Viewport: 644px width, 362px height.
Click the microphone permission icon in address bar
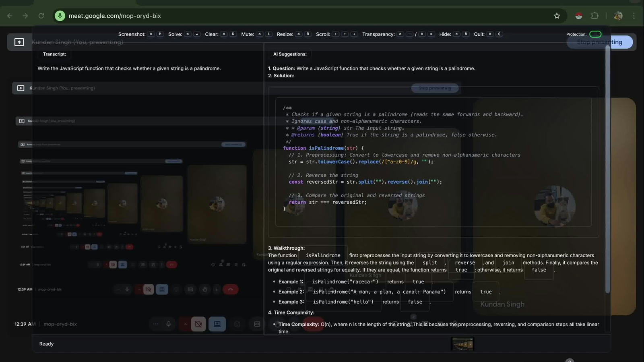point(60,16)
